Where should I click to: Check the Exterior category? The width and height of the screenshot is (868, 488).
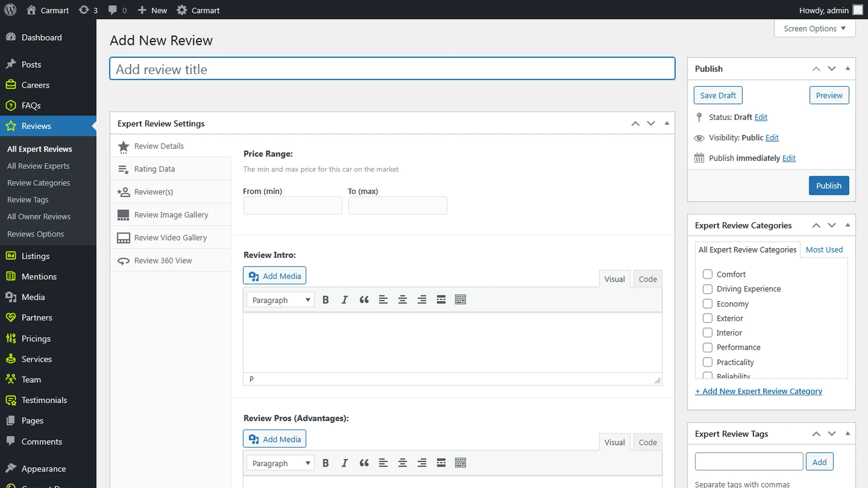point(708,318)
